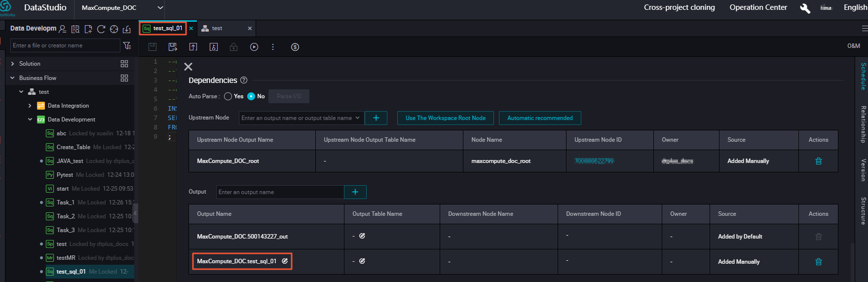The height and width of the screenshot is (282, 868).
Task: Click the Save As icon in toolbar
Action: click(173, 47)
